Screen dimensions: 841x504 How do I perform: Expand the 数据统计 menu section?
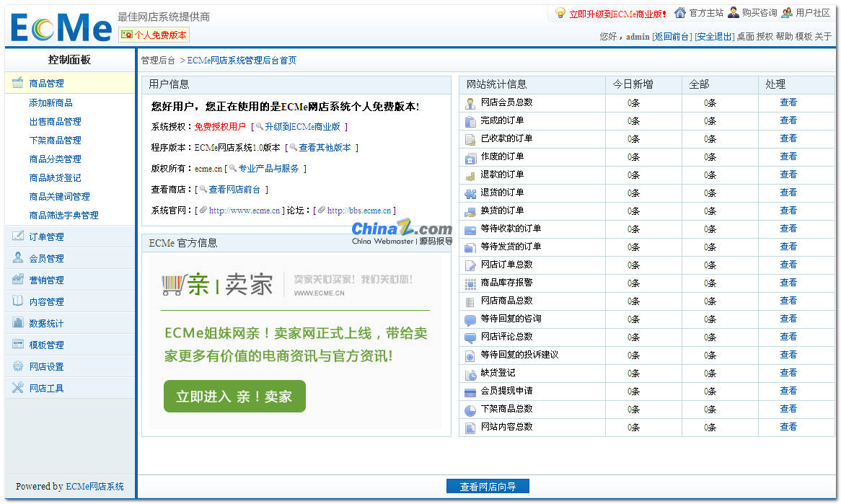(x=70, y=323)
